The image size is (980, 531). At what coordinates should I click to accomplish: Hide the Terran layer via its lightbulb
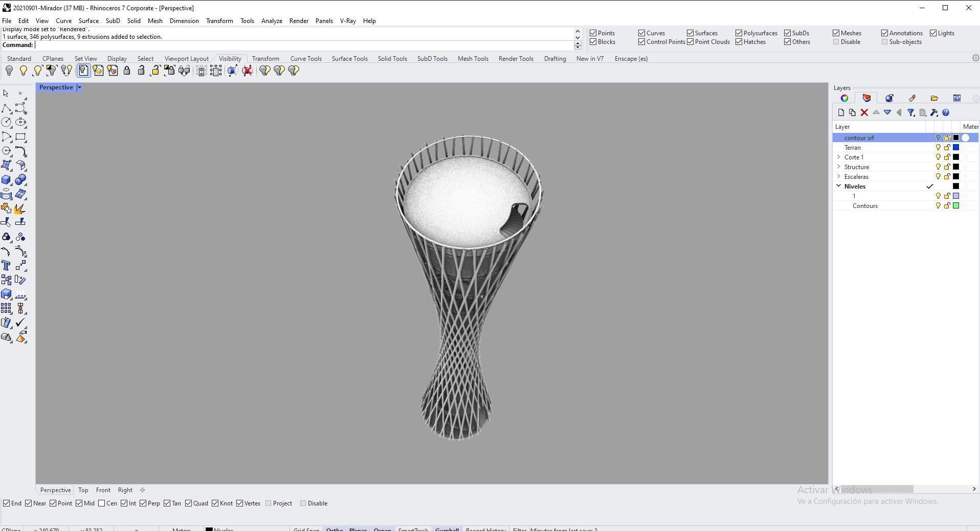pos(938,148)
